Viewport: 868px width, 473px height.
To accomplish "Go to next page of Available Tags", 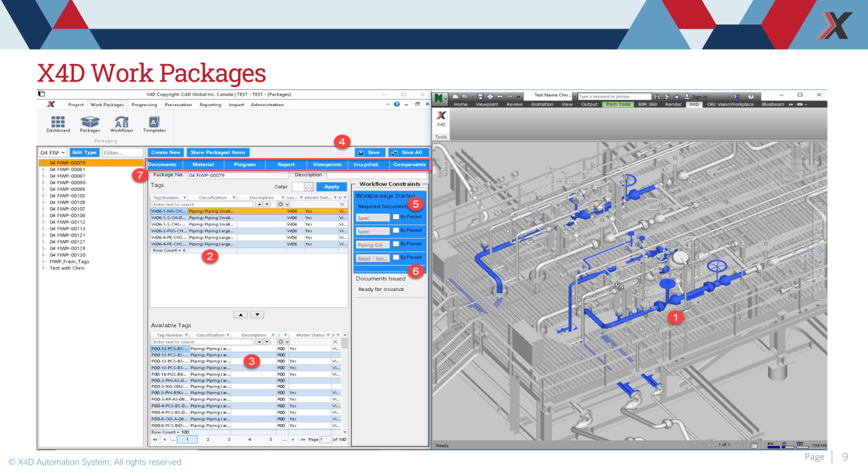I will pos(294,440).
